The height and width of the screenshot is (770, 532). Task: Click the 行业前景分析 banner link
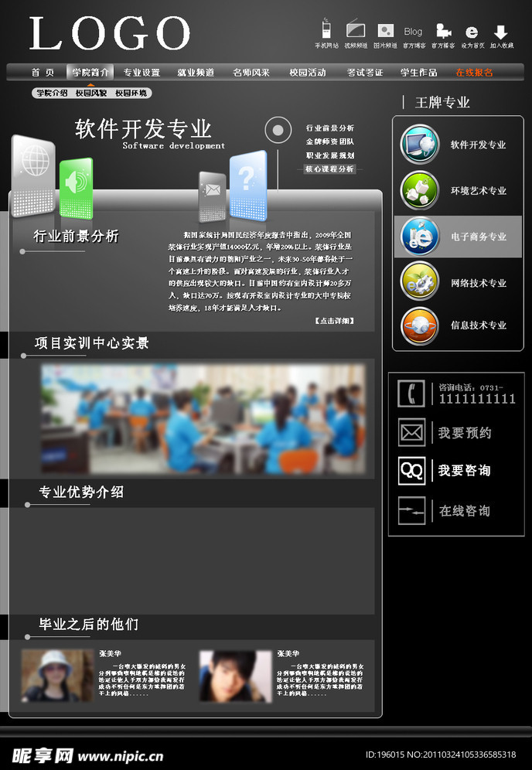(330, 128)
